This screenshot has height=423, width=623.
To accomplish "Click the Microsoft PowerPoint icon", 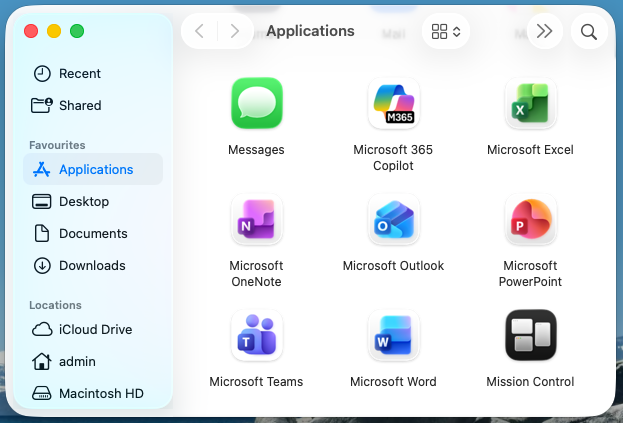I will pos(530,219).
